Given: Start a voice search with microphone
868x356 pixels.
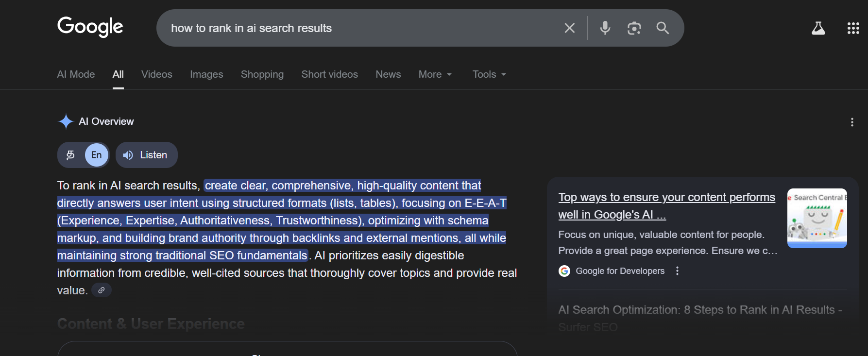Looking at the screenshot, I should tap(605, 28).
